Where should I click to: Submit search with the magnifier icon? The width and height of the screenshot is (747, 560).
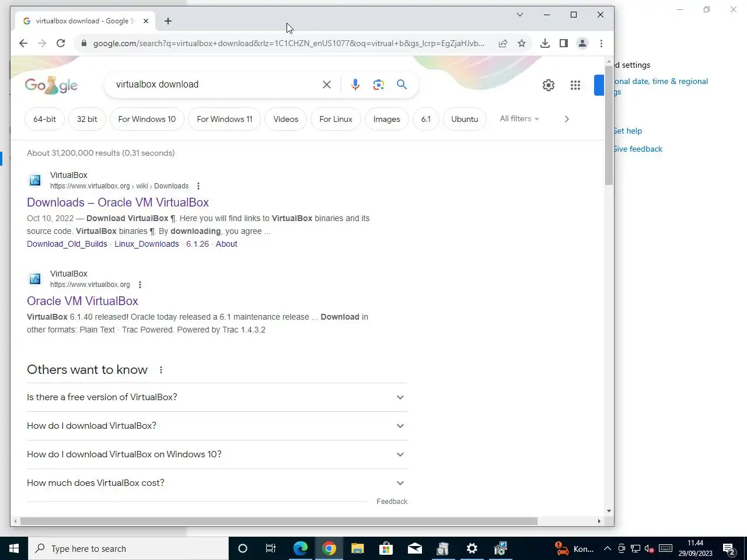pos(402,85)
